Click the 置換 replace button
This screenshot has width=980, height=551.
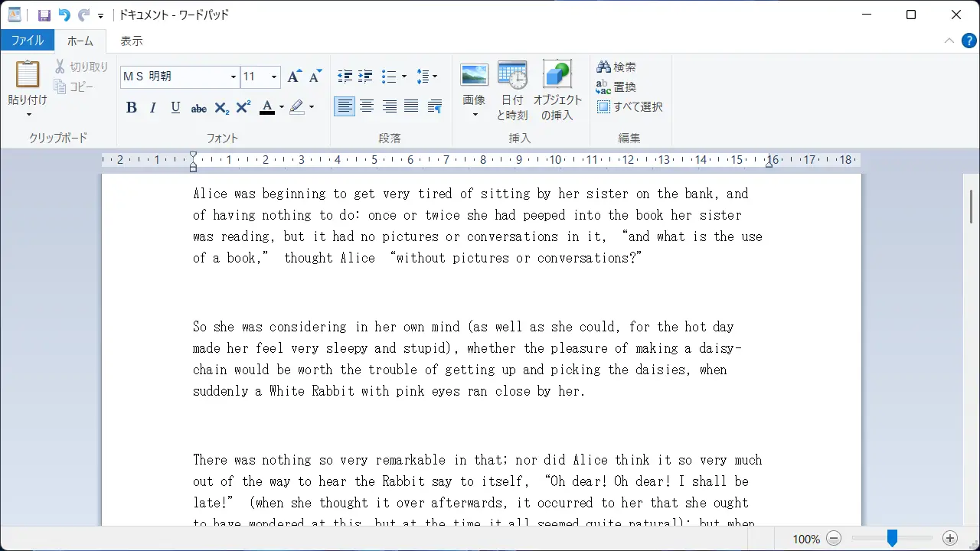(x=616, y=87)
